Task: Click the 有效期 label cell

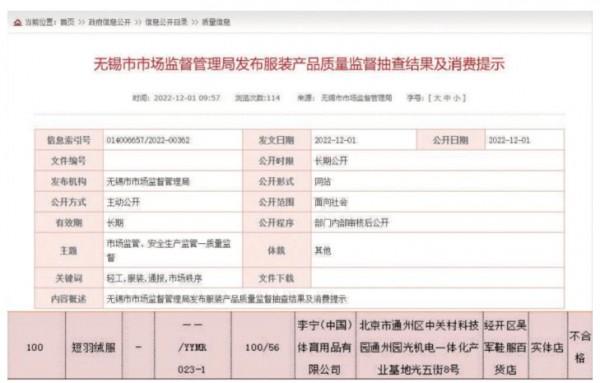Action: click(x=69, y=223)
